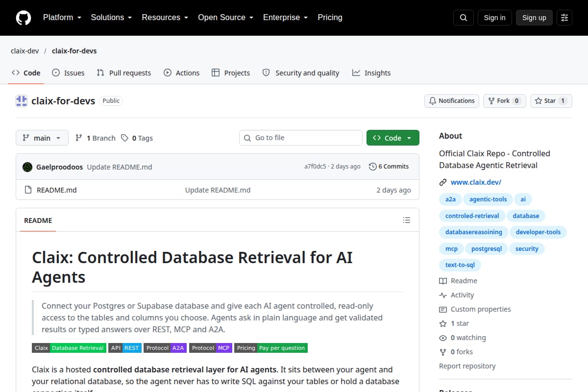Click the README outline list icon
Viewport: 588px width, 392px height.
click(407, 220)
